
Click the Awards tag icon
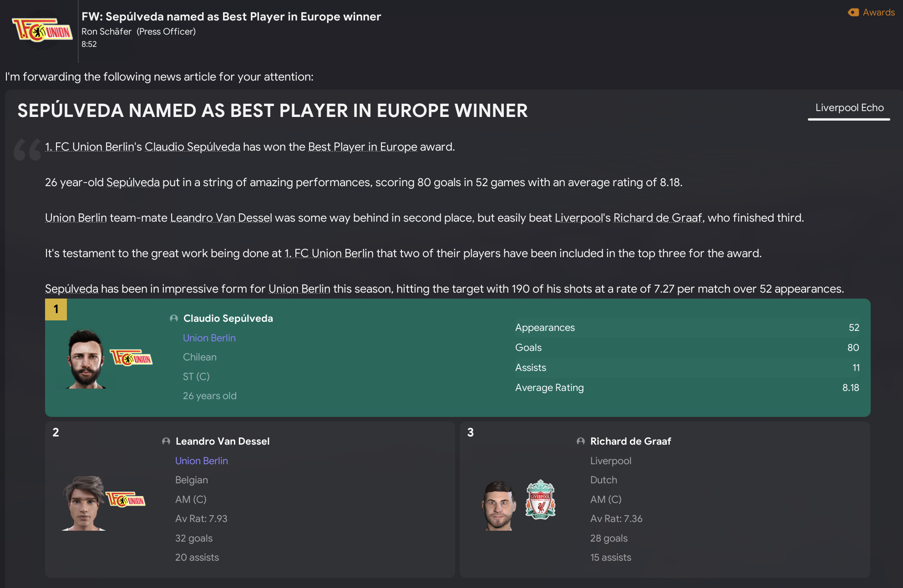(x=853, y=12)
